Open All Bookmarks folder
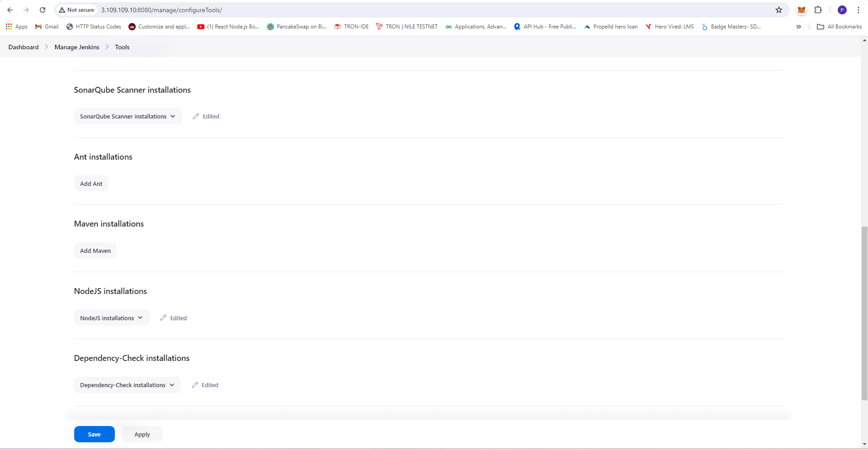The height and width of the screenshot is (450, 868). [x=840, y=27]
